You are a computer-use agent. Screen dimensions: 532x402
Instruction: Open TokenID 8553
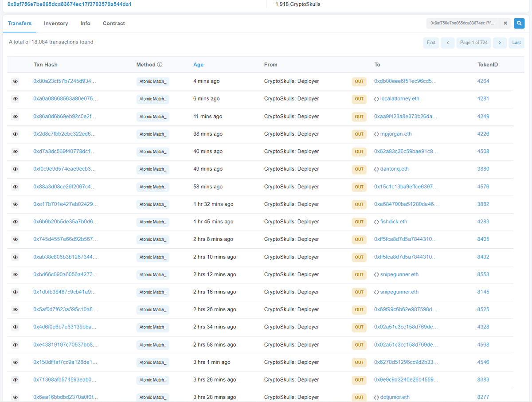[483, 274]
